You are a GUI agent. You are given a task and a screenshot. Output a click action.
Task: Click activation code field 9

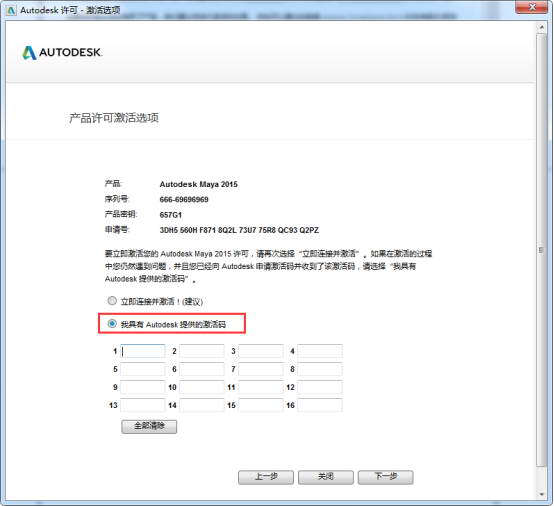(143, 387)
